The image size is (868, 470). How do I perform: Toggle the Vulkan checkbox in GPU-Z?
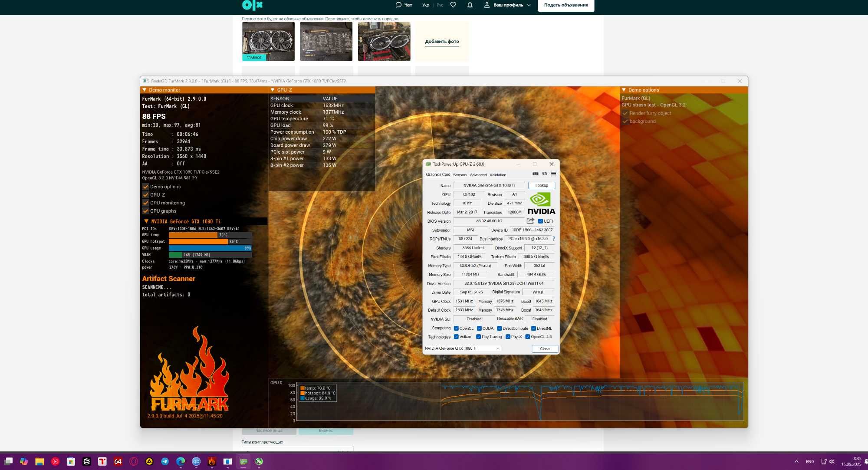456,337
